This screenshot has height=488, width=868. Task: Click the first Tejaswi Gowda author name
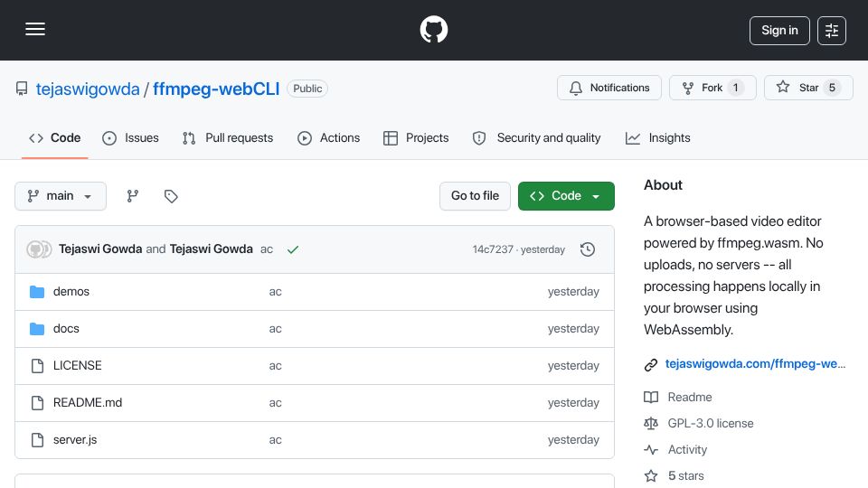pos(100,249)
